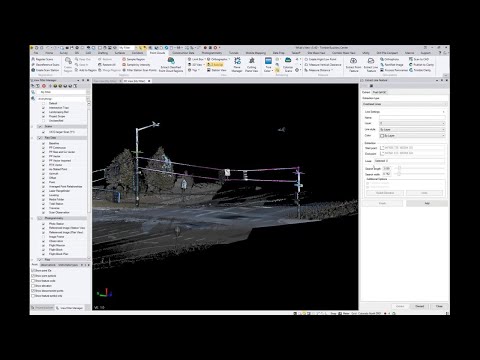Screen dimensions: 480x360
Task: Click the Station View tool
Action: tap(217, 70)
